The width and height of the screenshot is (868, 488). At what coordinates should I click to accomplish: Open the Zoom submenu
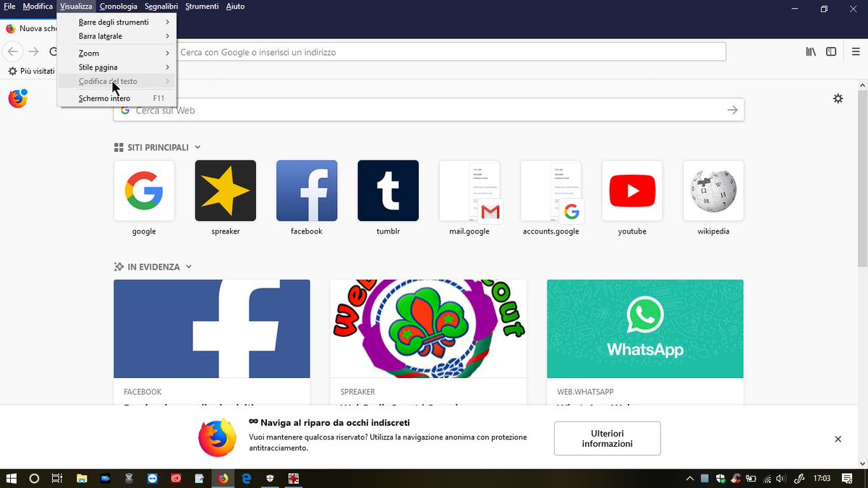117,53
